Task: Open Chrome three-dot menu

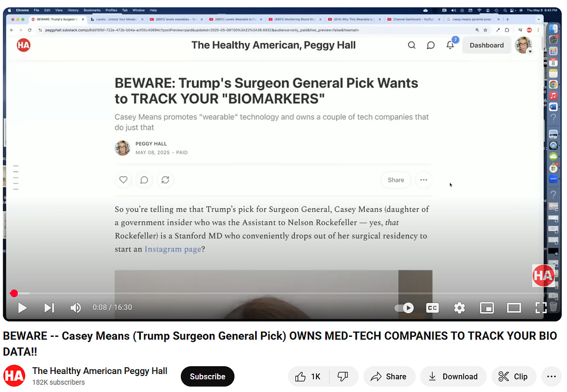Action: tap(538, 30)
